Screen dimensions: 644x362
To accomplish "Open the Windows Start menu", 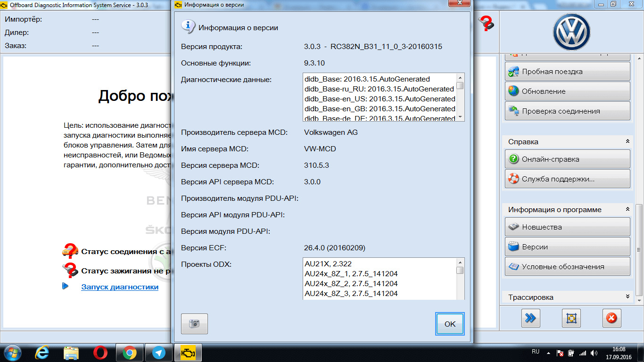I will [x=12, y=353].
